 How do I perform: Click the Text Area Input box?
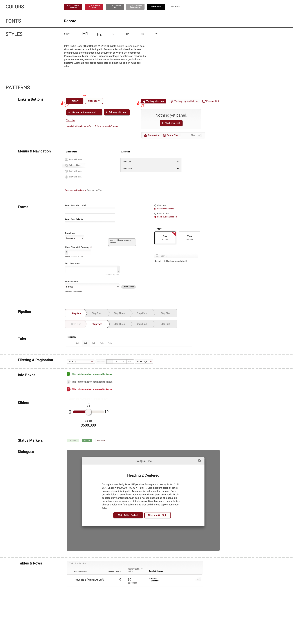click(92, 269)
